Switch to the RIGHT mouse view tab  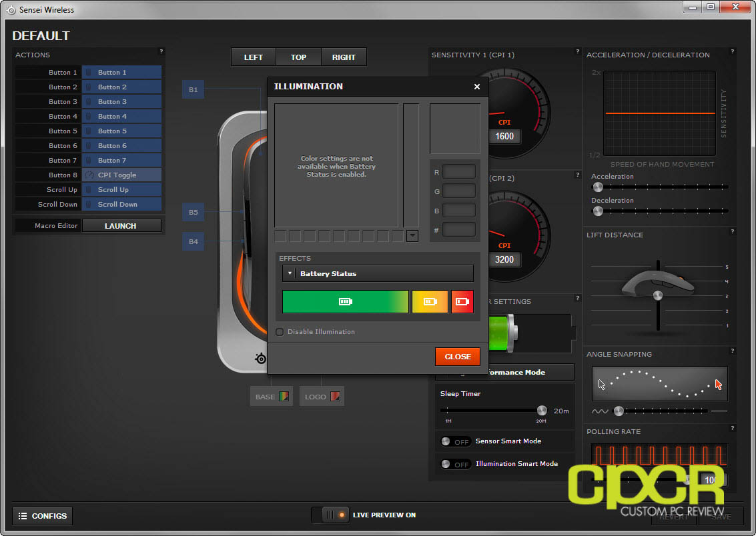pyautogui.click(x=344, y=57)
